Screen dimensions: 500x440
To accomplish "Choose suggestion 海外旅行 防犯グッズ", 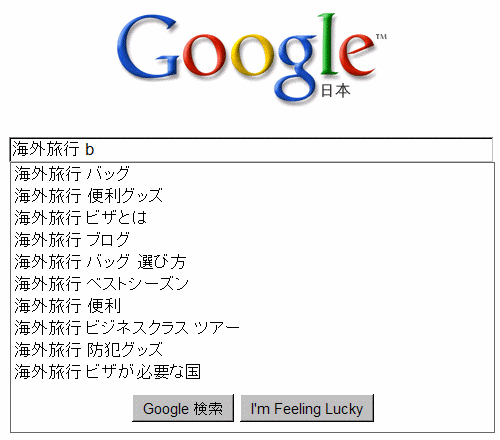I will coord(252,350).
